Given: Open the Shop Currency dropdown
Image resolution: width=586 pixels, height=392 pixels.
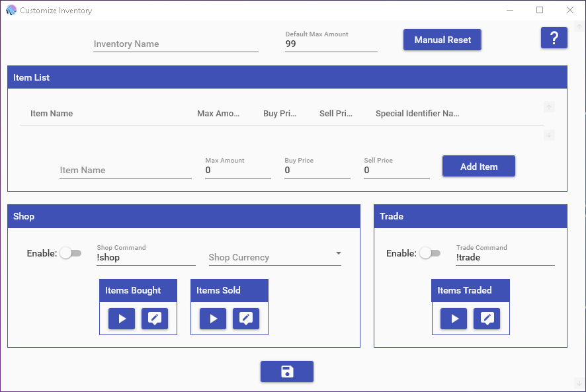Looking at the screenshot, I should click(x=274, y=257).
